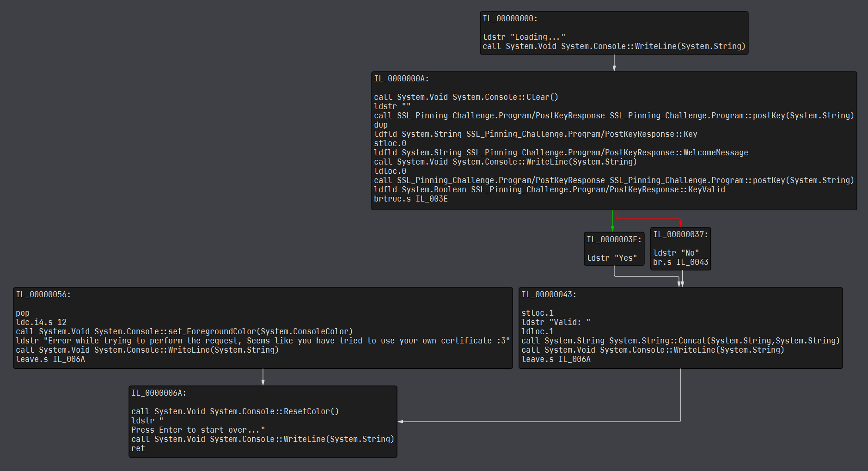Select the ldstr "Valid: " line
This screenshot has width=868, height=471.
(x=556, y=322)
